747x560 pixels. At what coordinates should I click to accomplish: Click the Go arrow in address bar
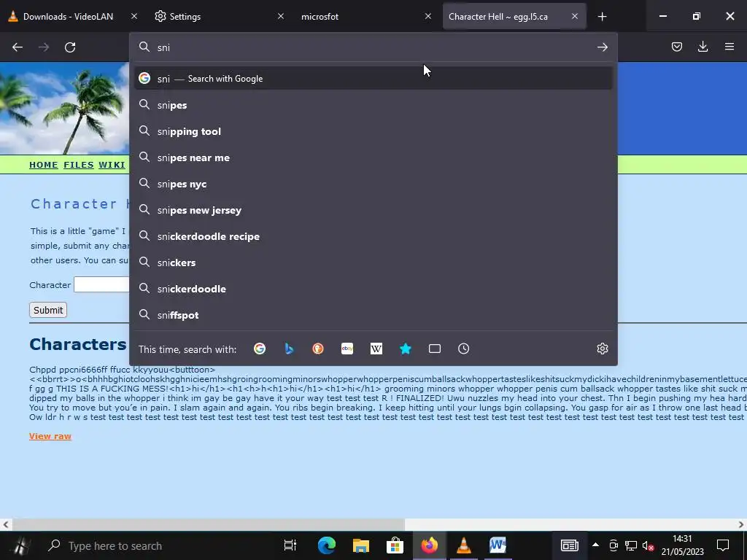[x=602, y=47]
